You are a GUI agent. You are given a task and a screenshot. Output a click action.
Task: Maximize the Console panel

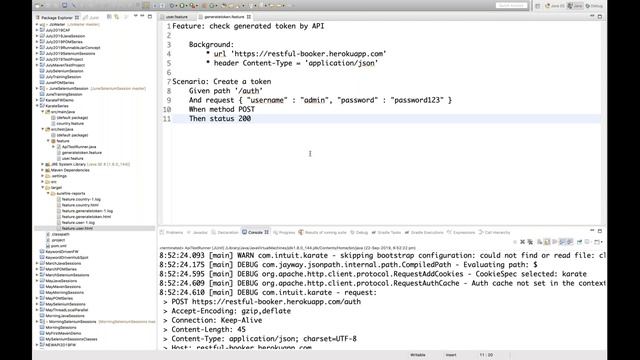coord(600,231)
